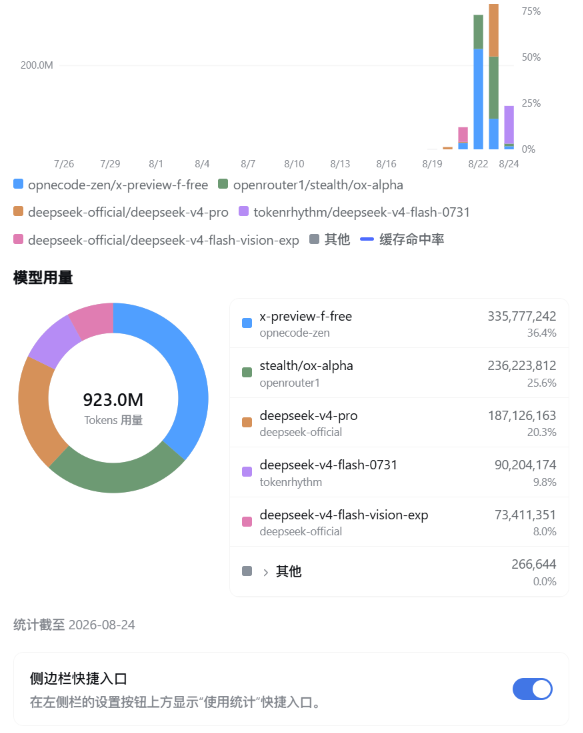Toggle the 其他 legend entry

click(330, 240)
